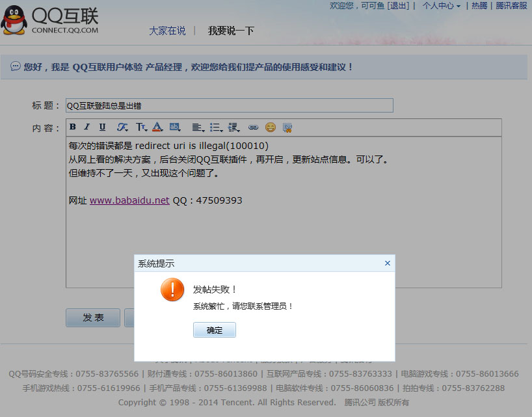The height and width of the screenshot is (417, 532).
Task: Click the 可可鱼 username link
Action: (x=373, y=6)
